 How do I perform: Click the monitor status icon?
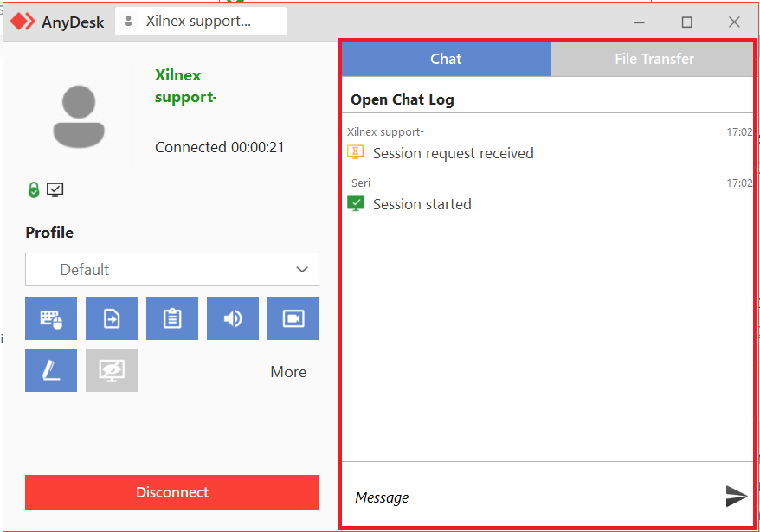point(55,190)
